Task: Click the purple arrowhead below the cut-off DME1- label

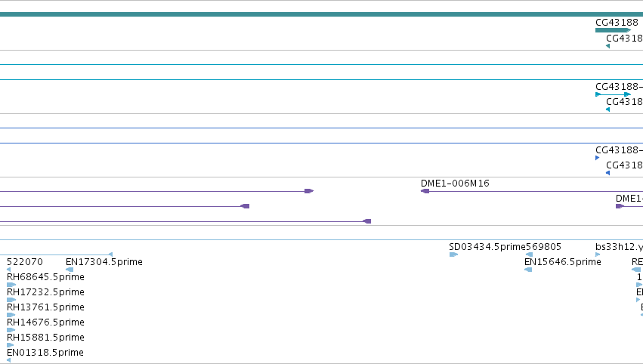Action: pyautogui.click(x=620, y=206)
